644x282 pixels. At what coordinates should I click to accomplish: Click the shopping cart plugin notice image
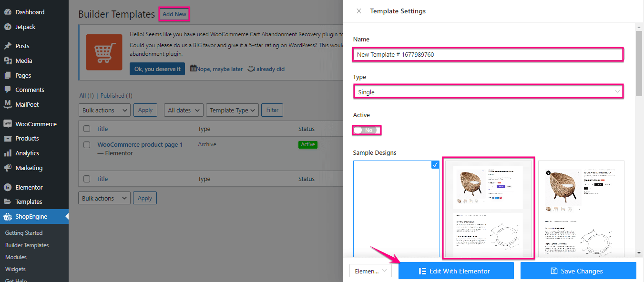(x=104, y=52)
